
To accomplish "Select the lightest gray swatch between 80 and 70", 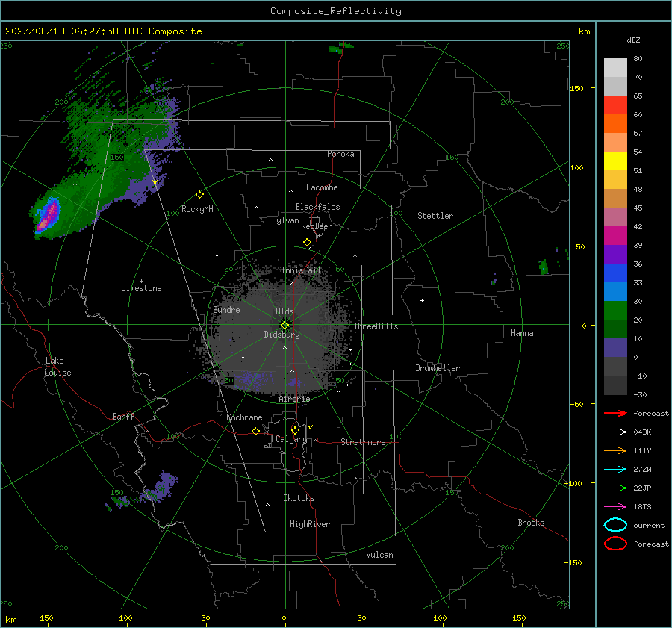I will (615, 68).
